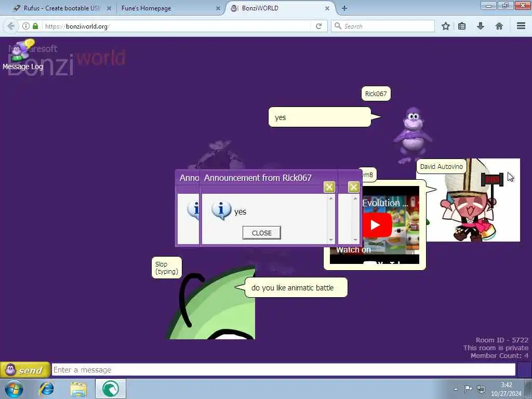Switch to the Rufus tab
Image resolution: width=532 pixels, height=399 pixels.
61,8
